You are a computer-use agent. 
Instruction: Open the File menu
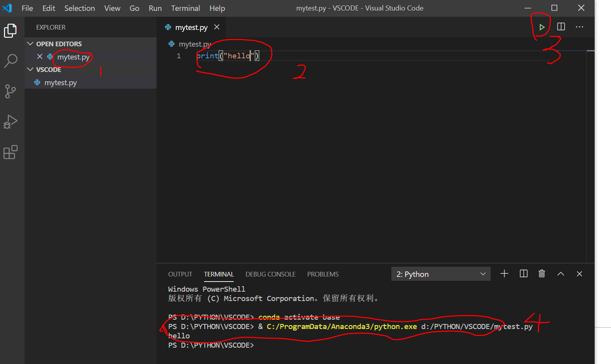pos(27,8)
